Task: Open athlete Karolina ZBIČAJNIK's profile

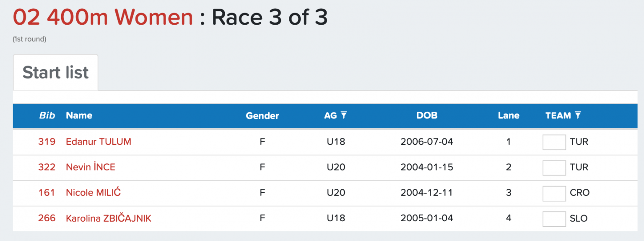Action: click(109, 218)
